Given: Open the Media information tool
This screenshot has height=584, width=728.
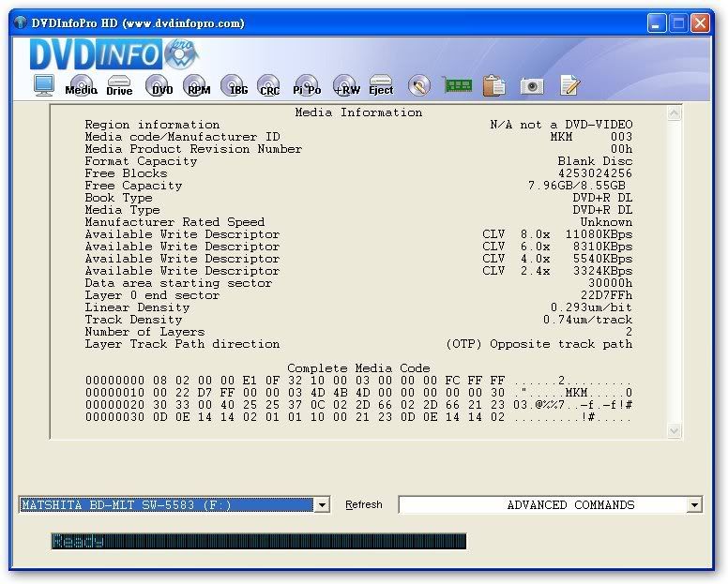Looking at the screenshot, I should pyautogui.click(x=82, y=86).
